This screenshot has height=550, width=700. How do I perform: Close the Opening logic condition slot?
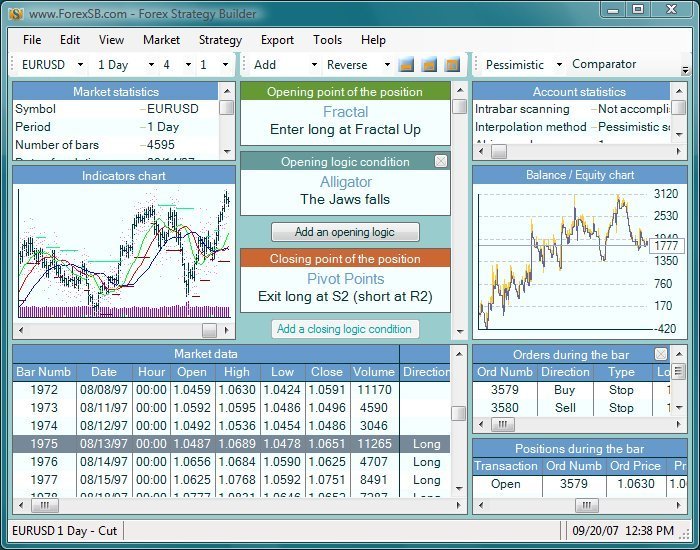(x=441, y=161)
